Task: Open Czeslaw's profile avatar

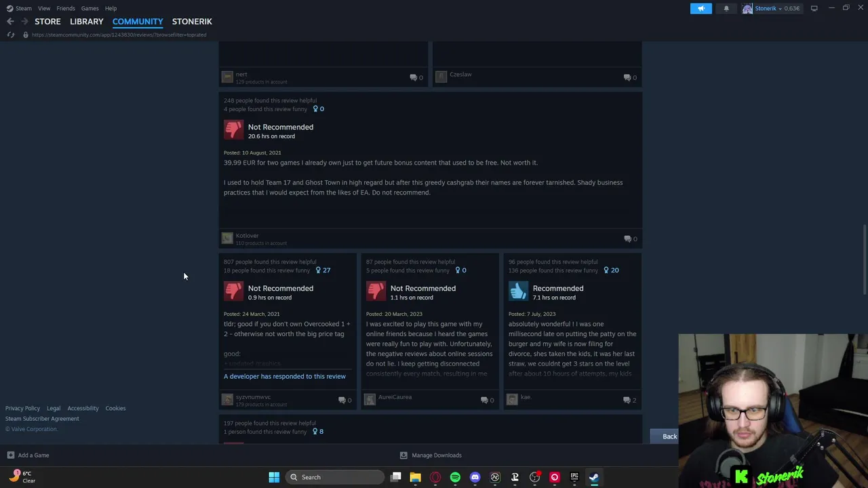Action: coord(441,77)
